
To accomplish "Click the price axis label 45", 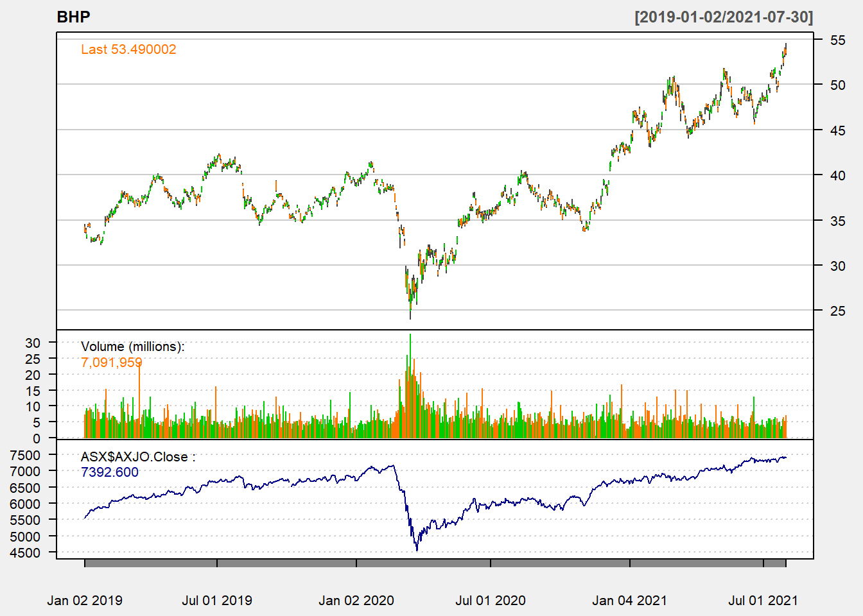I will coord(837,130).
